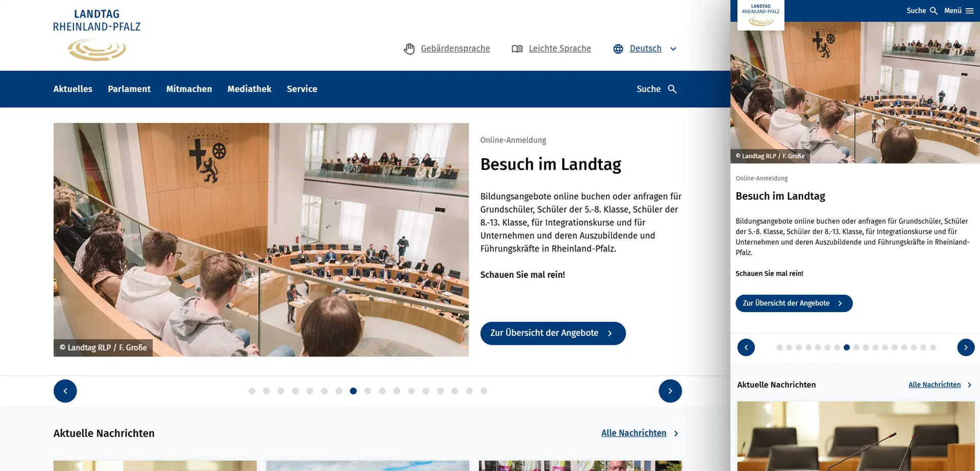Click the sign language hand icon
980x471 pixels.
pyautogui.click(x=409, y=49)
